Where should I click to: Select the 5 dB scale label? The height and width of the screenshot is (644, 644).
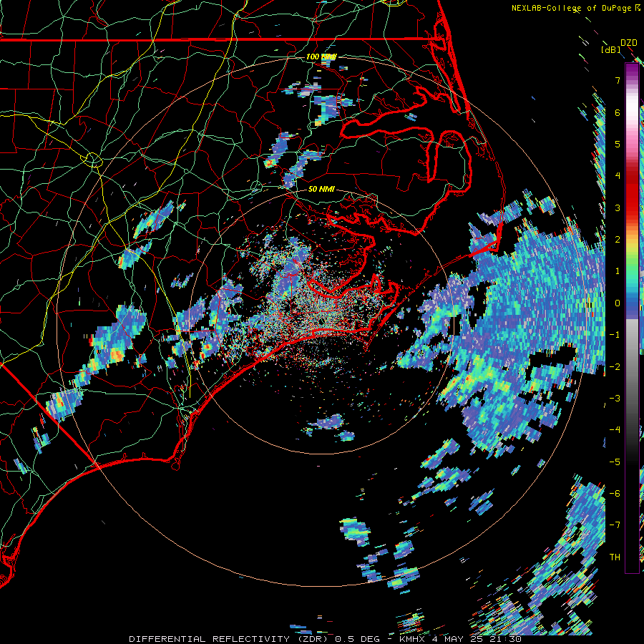coord(618,144)
